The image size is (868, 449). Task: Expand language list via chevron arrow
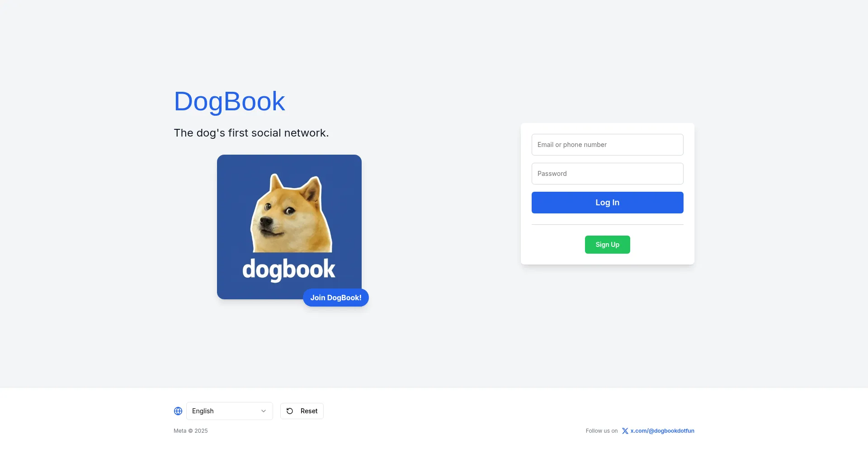point(264,411)
